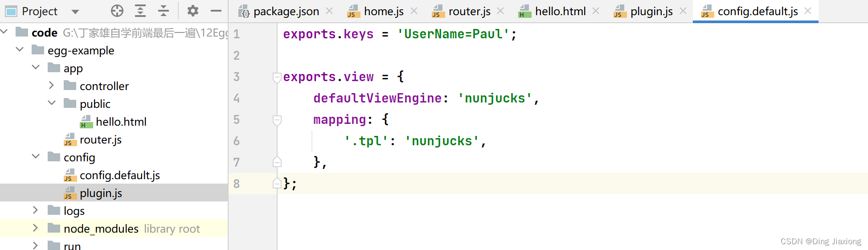Fold the mapping block at line 5
The image size is (868, 250).
(x=277, y=120)
